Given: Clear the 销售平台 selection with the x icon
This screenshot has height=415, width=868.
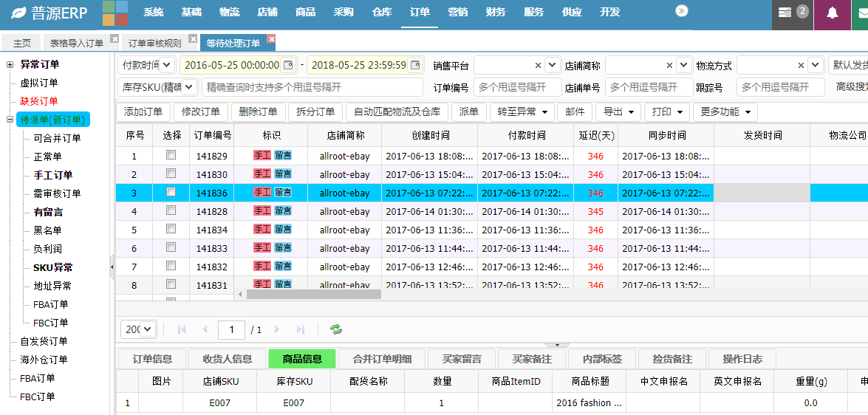Looking at the screenshot, I should pos(538,65).
